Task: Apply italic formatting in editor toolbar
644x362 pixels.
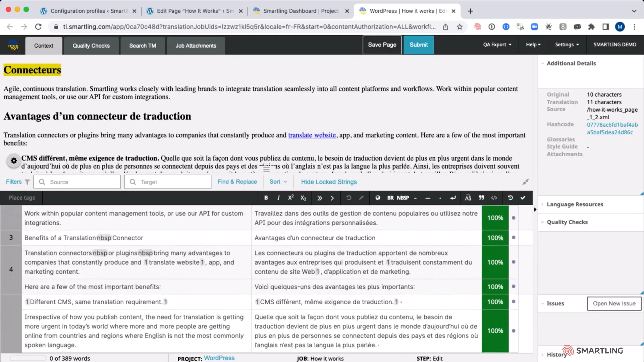Action: pyautogui.click(x=278, y=198)
